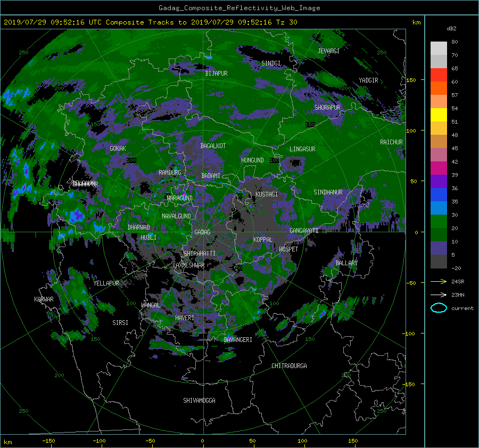
Task: Click the HUNGUND city label
Action: 252,160
